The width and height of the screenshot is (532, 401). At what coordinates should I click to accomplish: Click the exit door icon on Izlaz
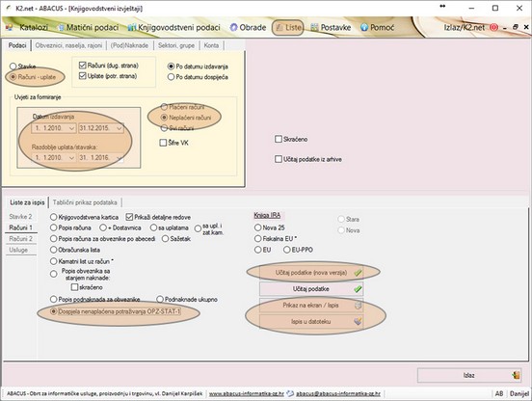516,375
